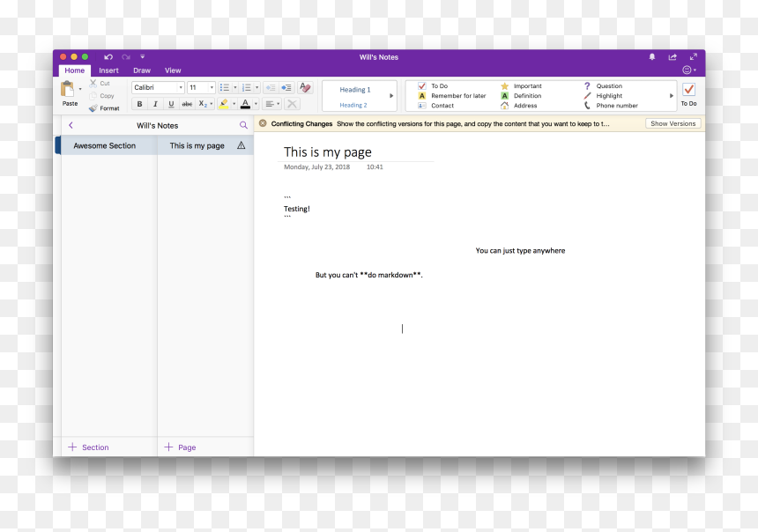The width and height of the screenshot is (758, 532).
Task: Apply the Heading 2 style
Action: point(353,105)
